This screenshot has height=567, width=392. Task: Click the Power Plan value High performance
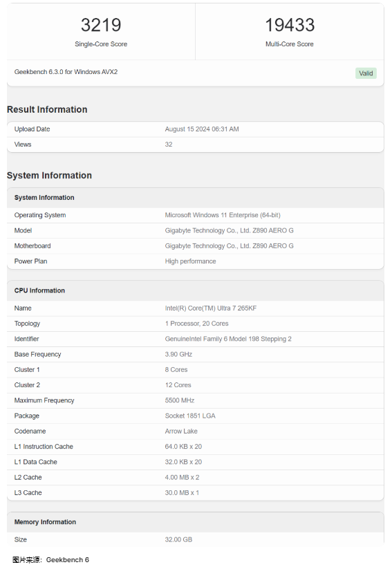190,261
